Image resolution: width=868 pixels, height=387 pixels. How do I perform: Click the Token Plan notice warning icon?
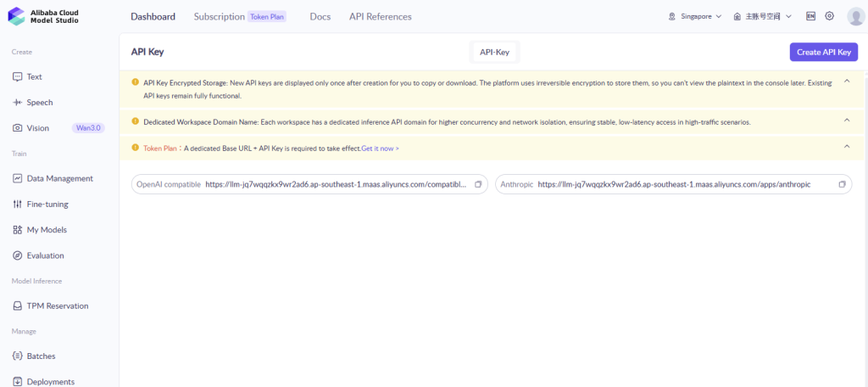tap(135, 148)
